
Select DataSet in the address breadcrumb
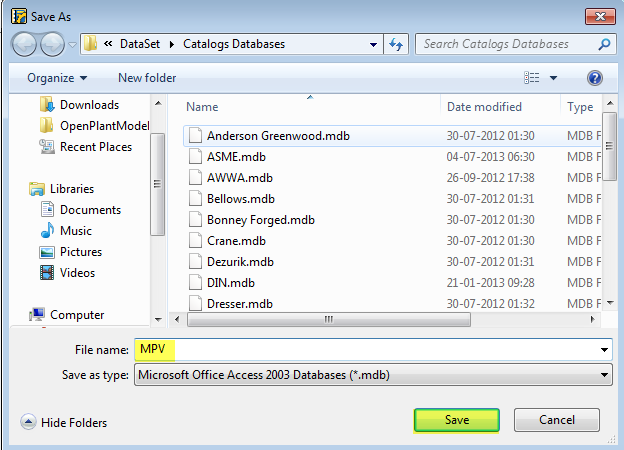tap(140, 44)
